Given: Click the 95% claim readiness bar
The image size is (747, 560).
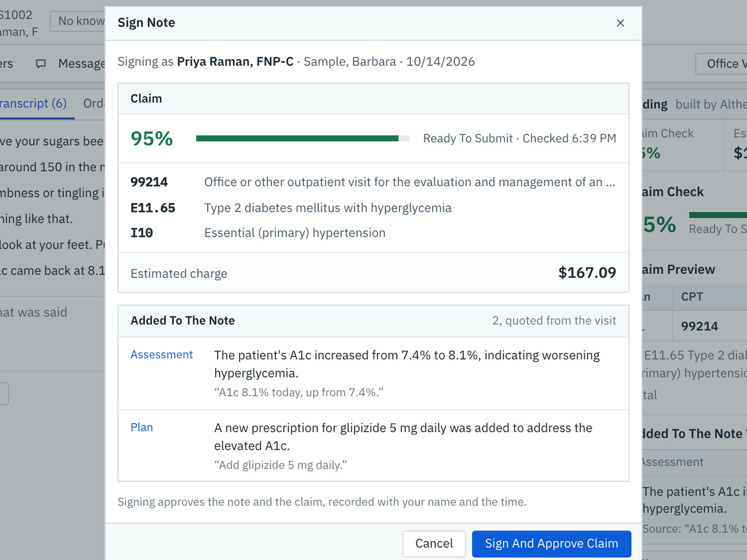Looking at the screenshot, I should tap(303, 139).
